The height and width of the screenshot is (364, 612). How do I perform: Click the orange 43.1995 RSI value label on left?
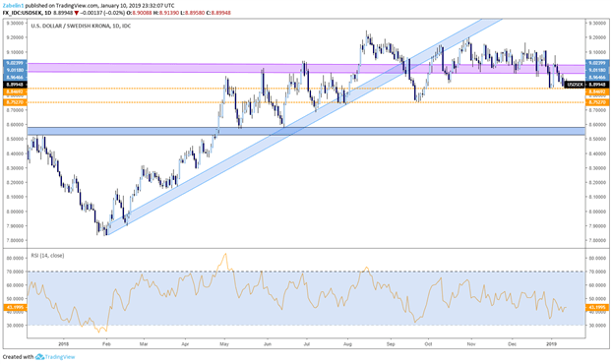[15, 307]
